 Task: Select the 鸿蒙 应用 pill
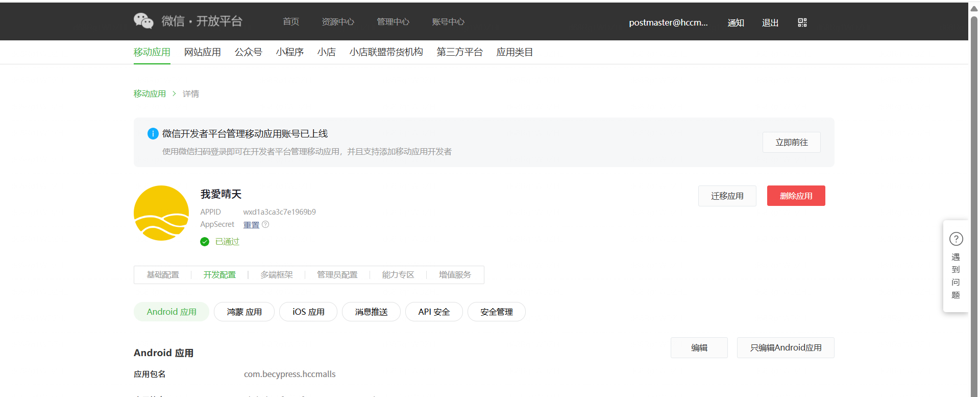244,312
